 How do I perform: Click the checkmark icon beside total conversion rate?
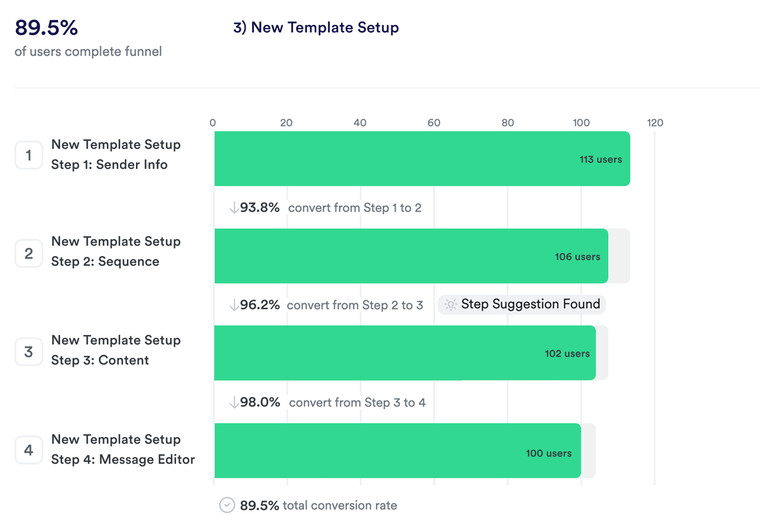(227, 505)
